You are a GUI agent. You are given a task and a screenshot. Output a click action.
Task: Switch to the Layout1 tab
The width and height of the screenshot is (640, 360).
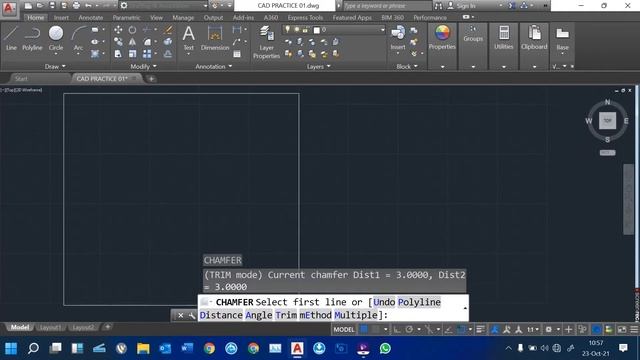point(51,327)
